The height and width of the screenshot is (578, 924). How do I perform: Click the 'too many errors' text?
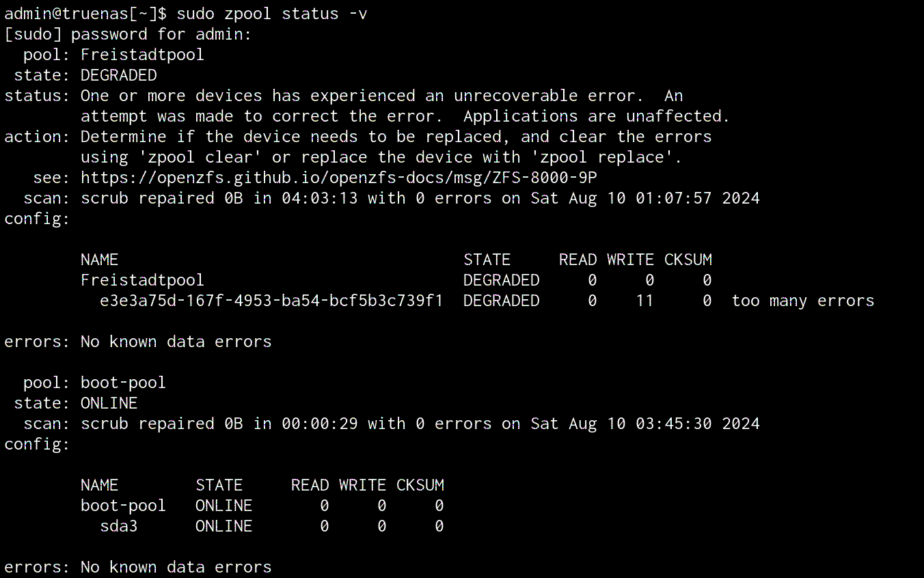click(803, 301)
